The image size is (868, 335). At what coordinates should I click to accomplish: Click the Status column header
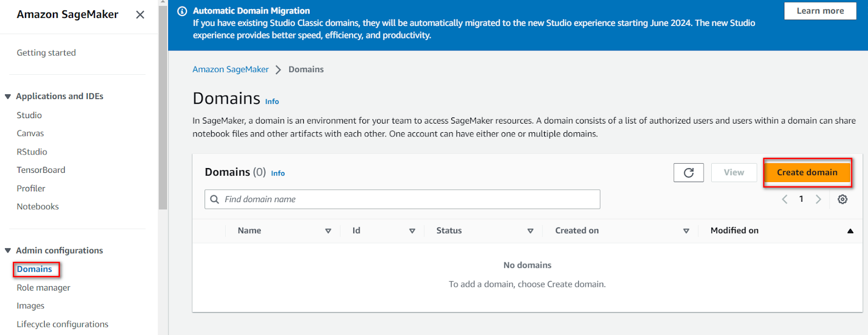(449, 230)
